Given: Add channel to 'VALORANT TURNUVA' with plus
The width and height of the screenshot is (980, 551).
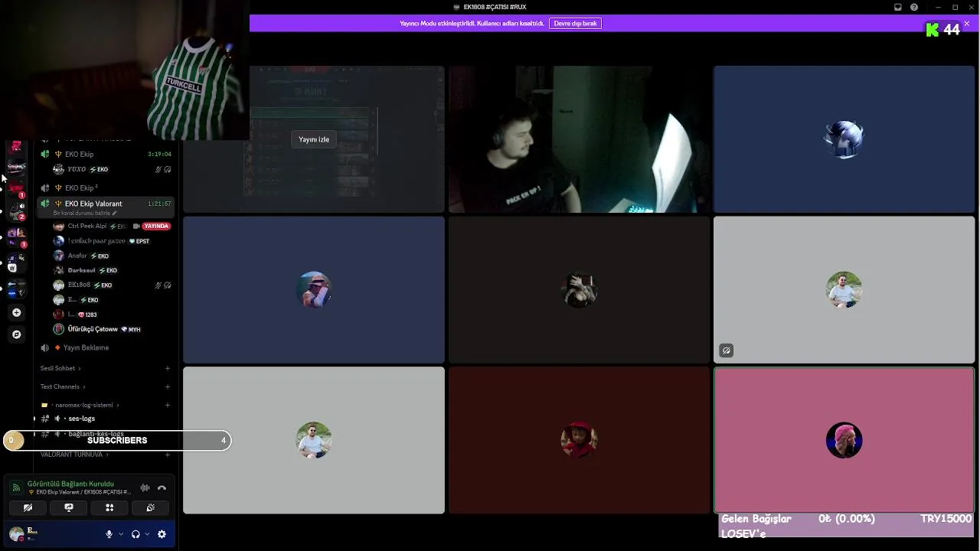Looking at the screenshot, I should coord(168,455).
